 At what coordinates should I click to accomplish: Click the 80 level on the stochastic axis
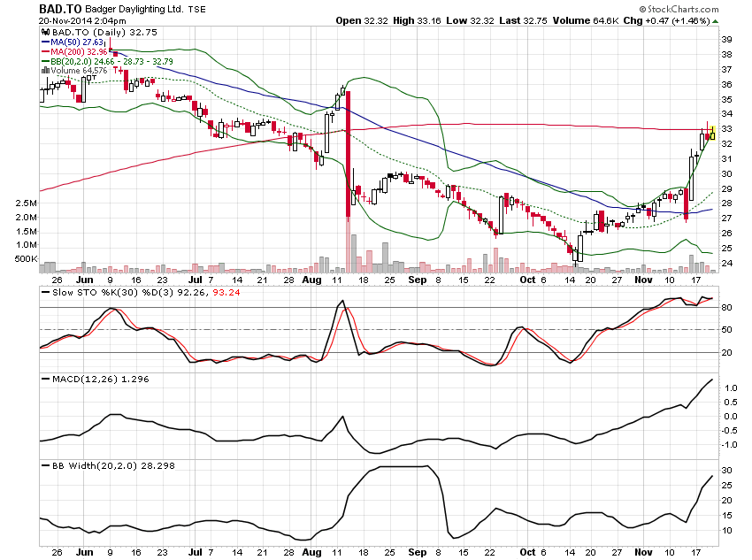(x=726, y=307)
